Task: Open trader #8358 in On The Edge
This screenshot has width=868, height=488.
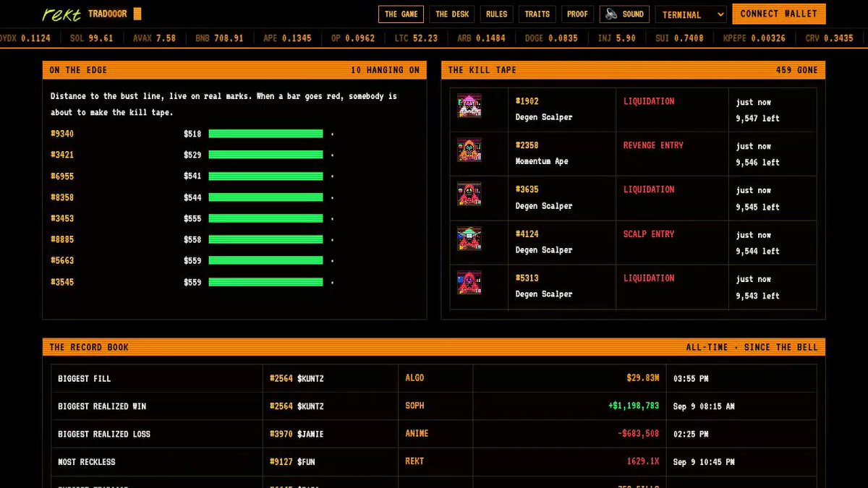Action: click(62, 197)
